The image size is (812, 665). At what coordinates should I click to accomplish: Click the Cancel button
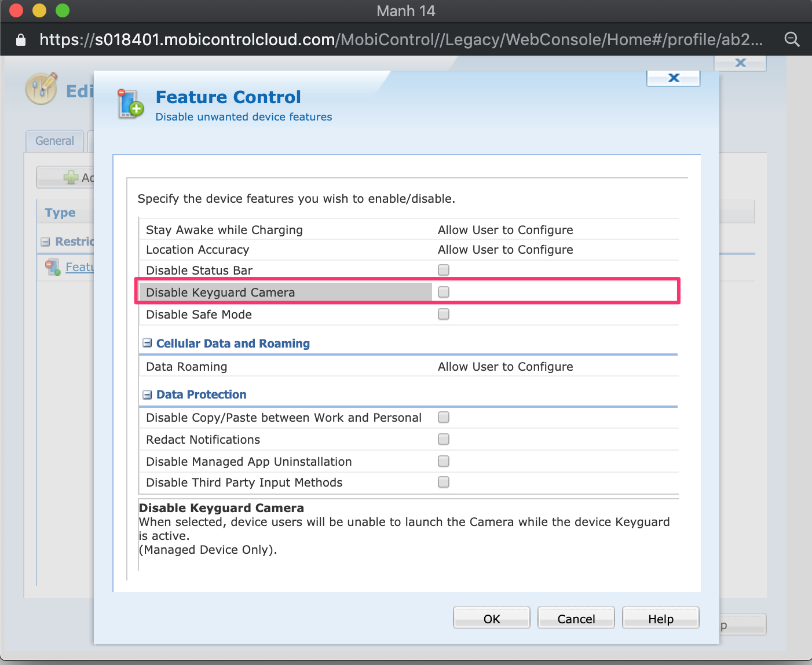576,619
